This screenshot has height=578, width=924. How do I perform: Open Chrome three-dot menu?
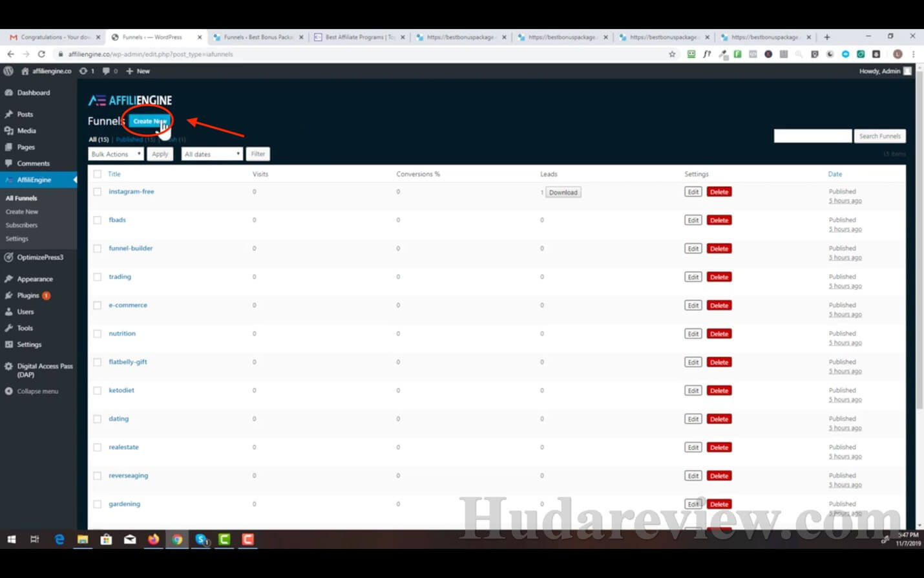913,54
